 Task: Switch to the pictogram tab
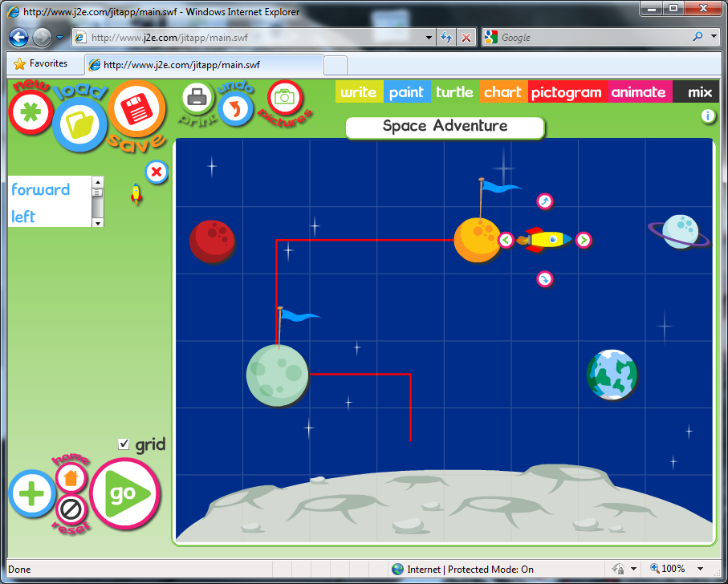point(566,92)
